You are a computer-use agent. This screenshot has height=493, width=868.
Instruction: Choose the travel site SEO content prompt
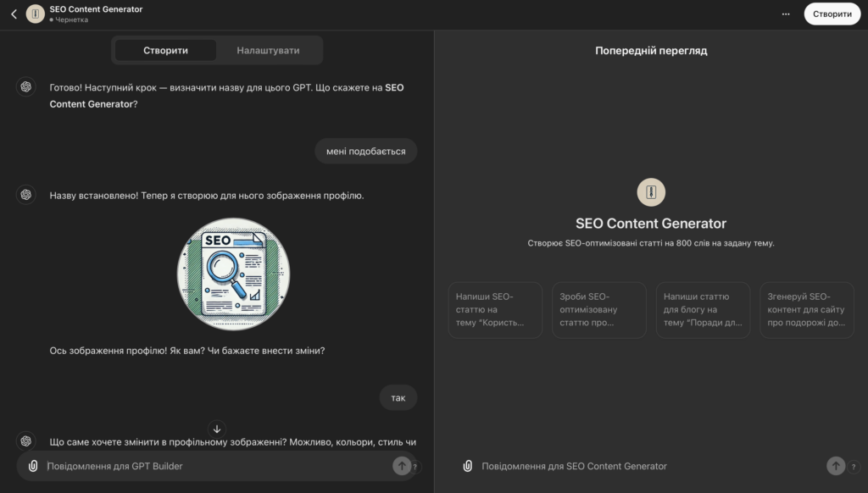tap(806, 310)
